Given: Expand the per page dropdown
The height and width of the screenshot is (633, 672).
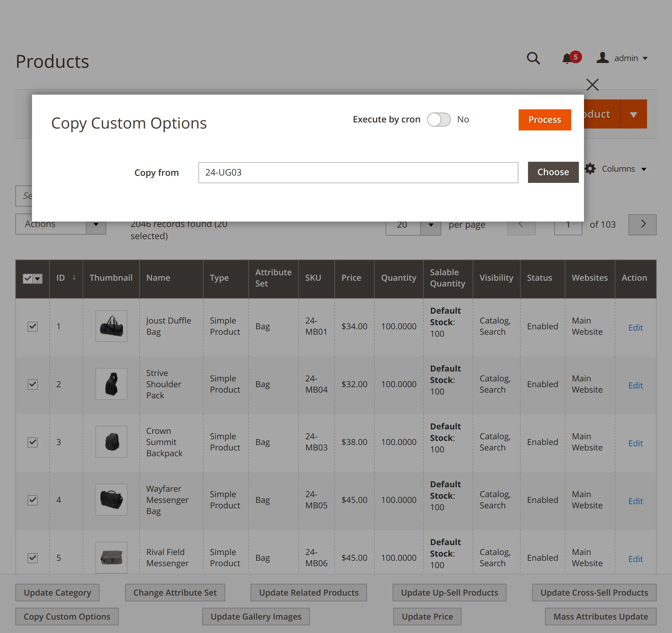Looking at the screenshot, I should tap(430, 225).
